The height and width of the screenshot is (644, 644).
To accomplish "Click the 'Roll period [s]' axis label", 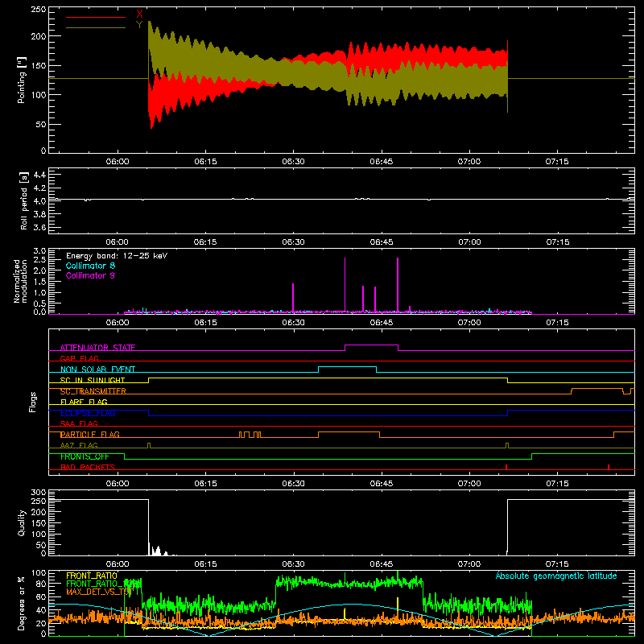I will coord(23,200).
